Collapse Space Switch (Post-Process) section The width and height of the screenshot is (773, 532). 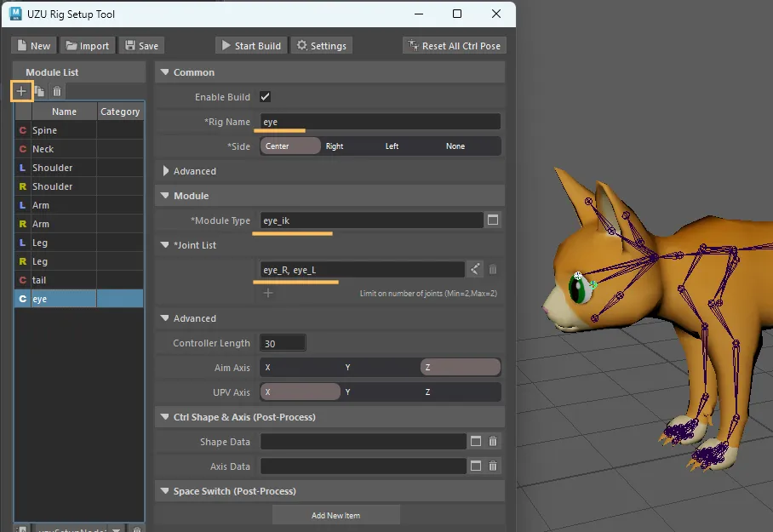click(x=164, y=490)
